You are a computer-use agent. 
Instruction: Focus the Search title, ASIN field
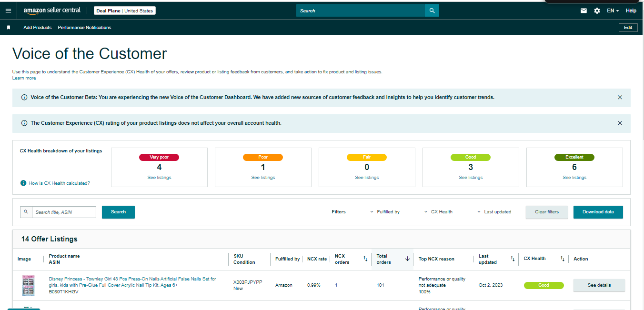pos(64,212)
